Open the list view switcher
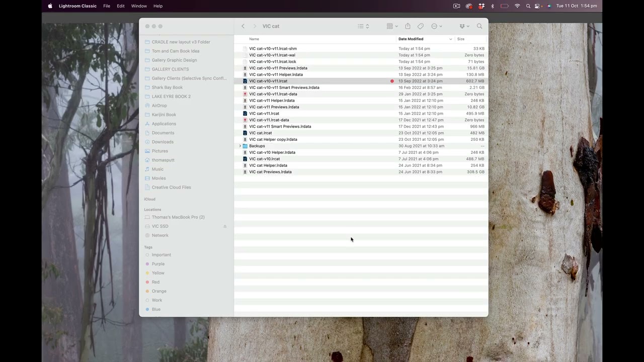 363,26
